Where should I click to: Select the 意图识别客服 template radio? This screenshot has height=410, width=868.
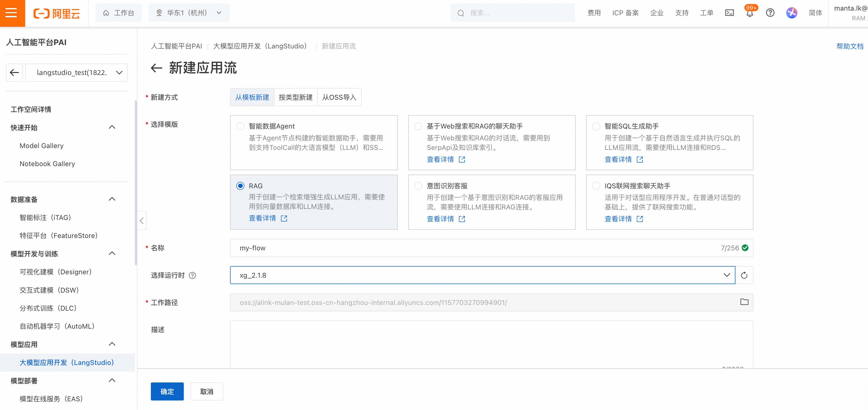click(418, 186)
